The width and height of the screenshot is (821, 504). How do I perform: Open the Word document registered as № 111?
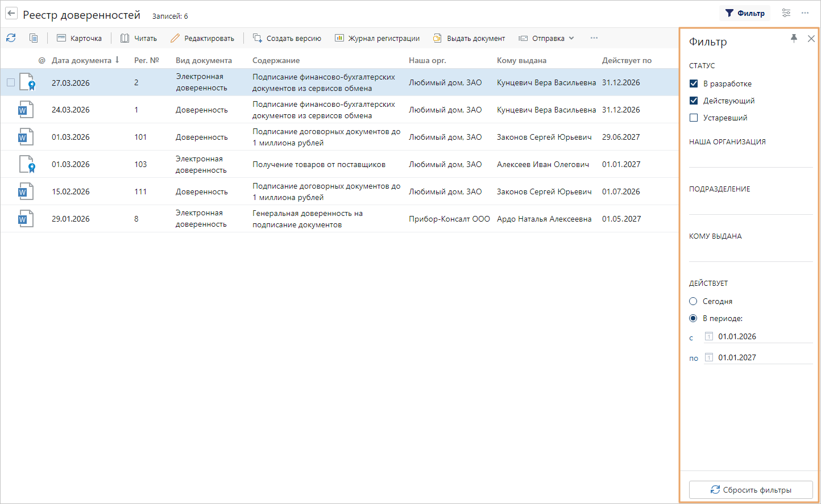pos(26,191)
